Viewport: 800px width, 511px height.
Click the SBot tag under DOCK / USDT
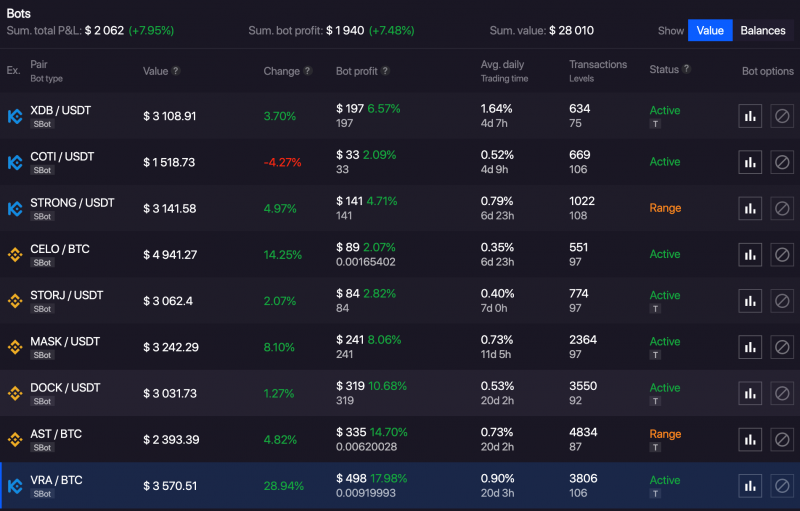pyautogui.click(x=42, y=401)
